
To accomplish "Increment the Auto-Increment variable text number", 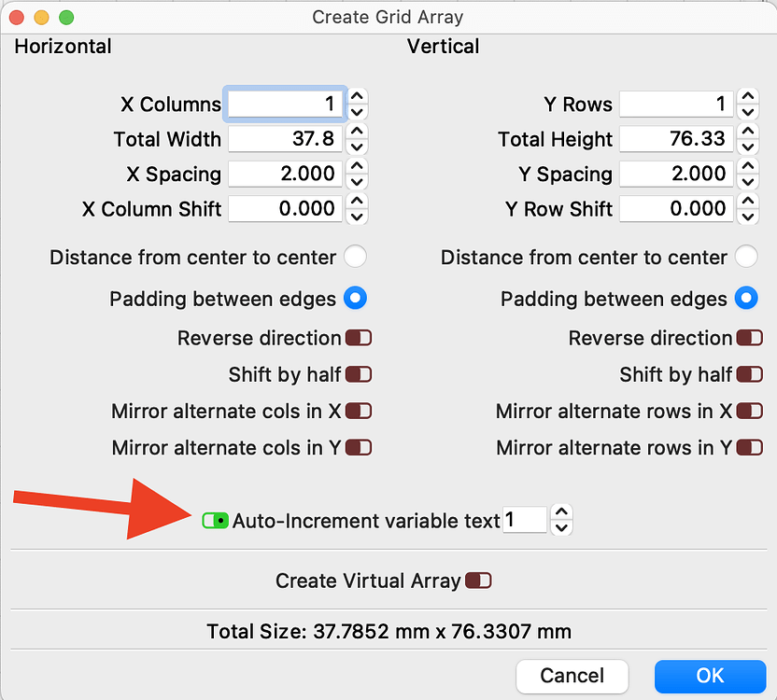I will click(x=561, y=514).
